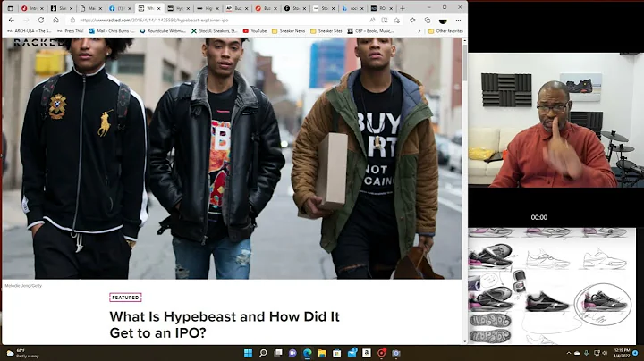This screenshot has height=361, width=644.
Task: Open Windows taskbar Search
Action: (263, 353)
